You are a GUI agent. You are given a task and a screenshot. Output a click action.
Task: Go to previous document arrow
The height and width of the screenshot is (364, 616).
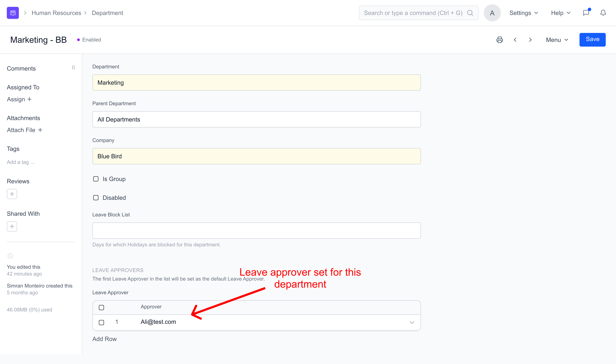515,40
